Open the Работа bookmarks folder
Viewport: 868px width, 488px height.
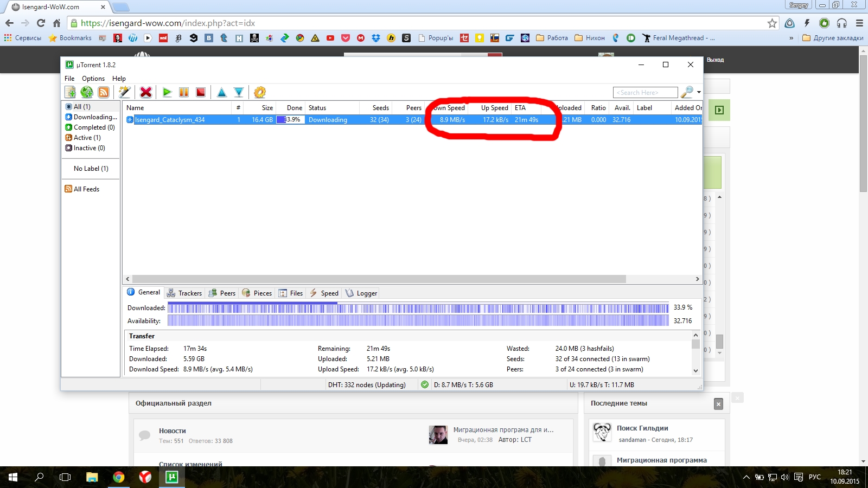point(552,38)
